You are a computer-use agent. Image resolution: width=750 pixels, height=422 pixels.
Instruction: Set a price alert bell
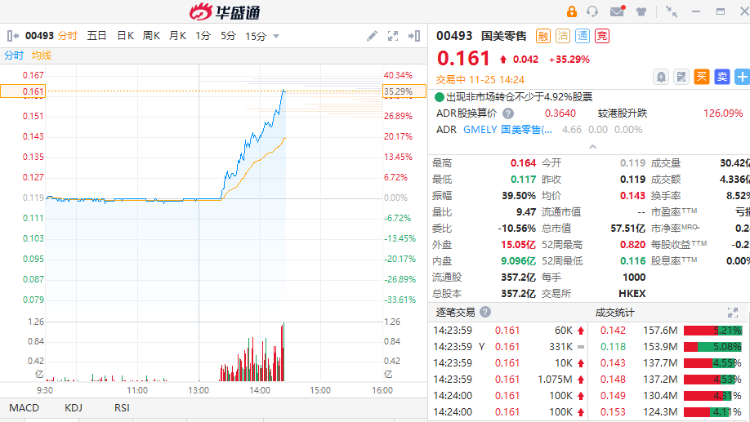point(661,77)
